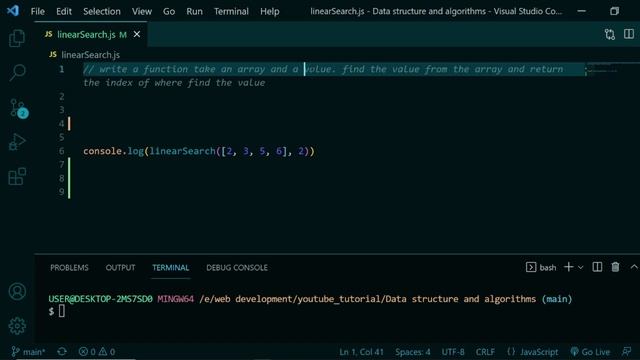Click the terminal prompt input
Image resolution: width=640 pixels, height=360 pixels.
(x=62, y=311)
